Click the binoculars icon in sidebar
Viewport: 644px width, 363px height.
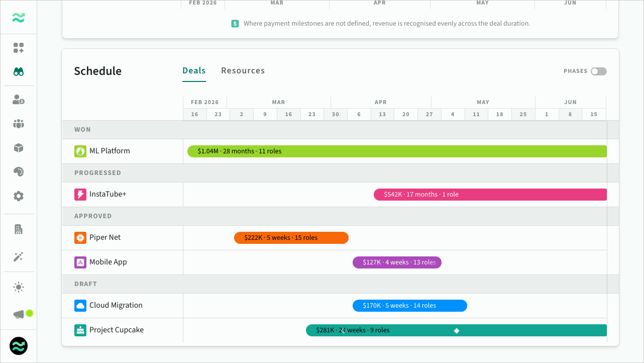19,72
